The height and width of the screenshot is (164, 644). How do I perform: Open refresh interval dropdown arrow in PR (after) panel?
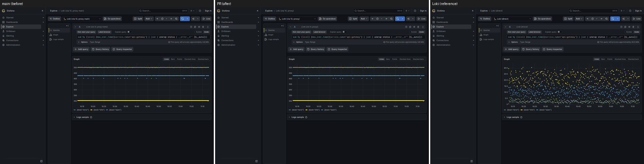point(402,19)
